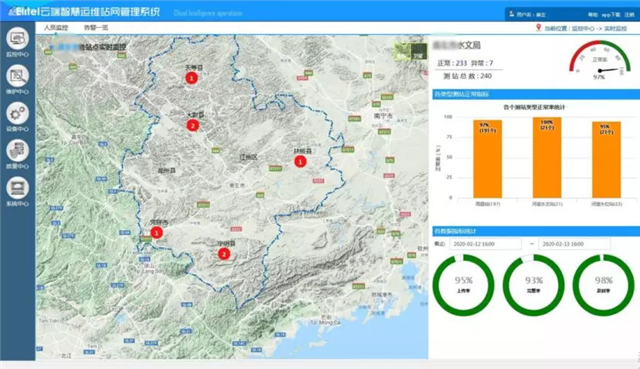Viewport: 640px width, 369px height.
Task: Click the red marker at 天等县
Action: coord(191,78)
